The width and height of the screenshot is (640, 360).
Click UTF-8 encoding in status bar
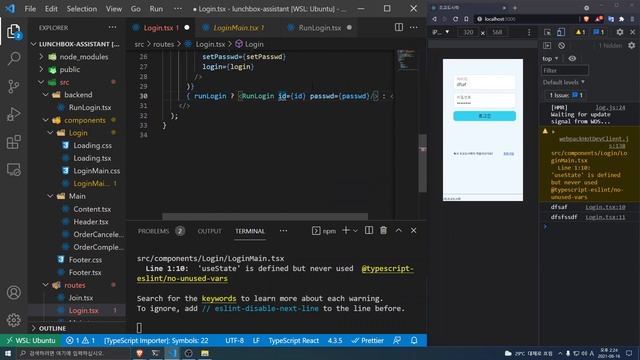point(234,340)
